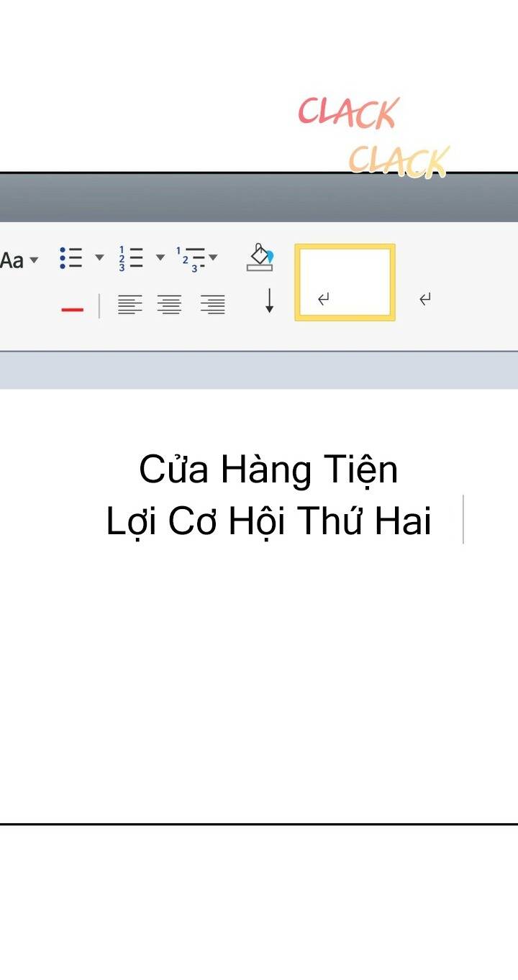Align text to the right
Viewport: 518px width, 980px height.
pos(213,305)
